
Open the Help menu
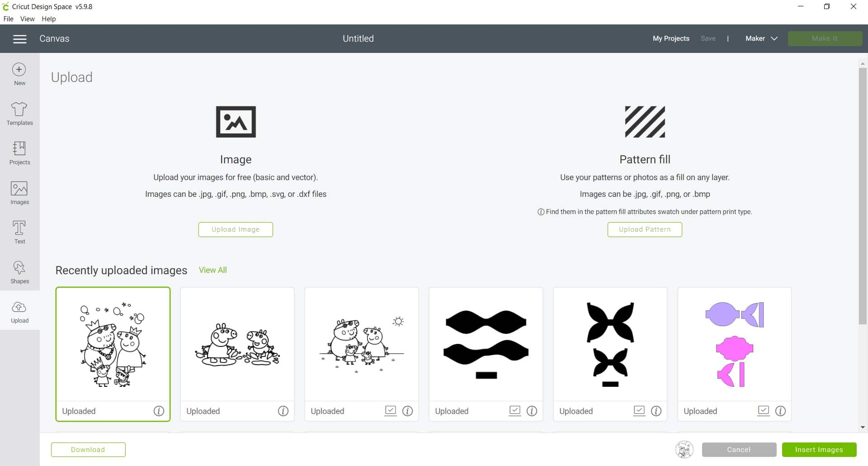(x=48, y=19)
